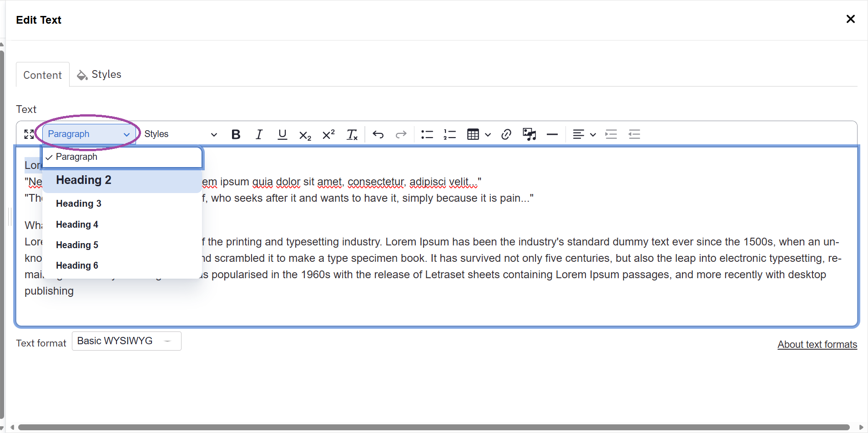Maximize the text editor to fullscreen

click(28, 134)
